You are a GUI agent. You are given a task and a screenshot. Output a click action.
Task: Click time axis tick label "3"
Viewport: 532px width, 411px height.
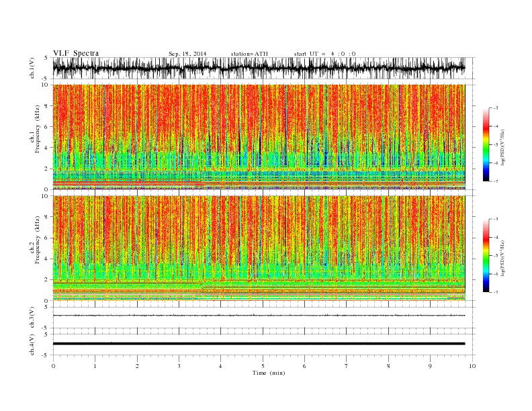179,366
